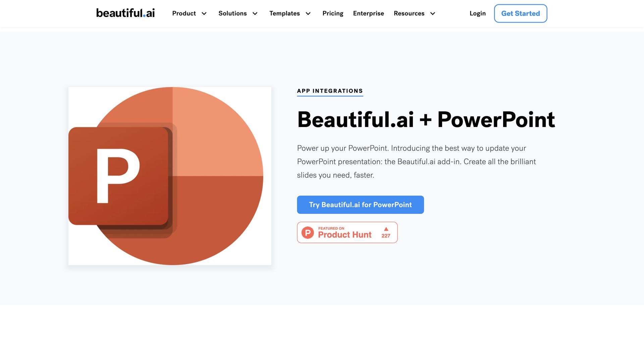Click the PowerPoint logo image
Viewport: 644px width, 362px height.
point(169,176)
